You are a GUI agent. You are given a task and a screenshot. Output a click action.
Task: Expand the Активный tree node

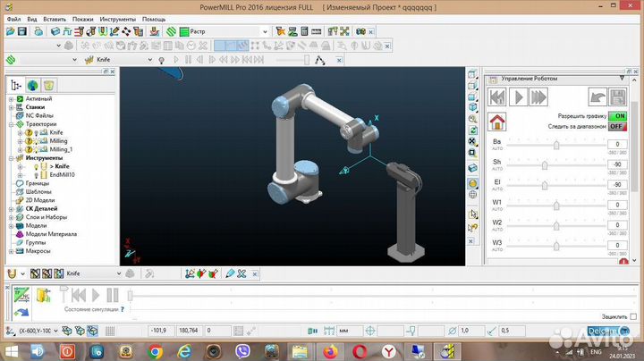click(x=12, y=99)
